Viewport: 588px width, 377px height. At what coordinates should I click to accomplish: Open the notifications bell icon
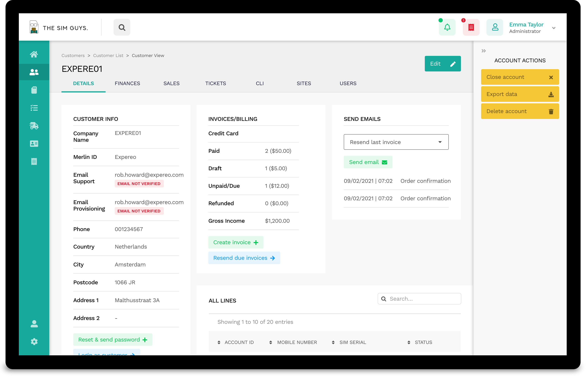pos(447,27)
